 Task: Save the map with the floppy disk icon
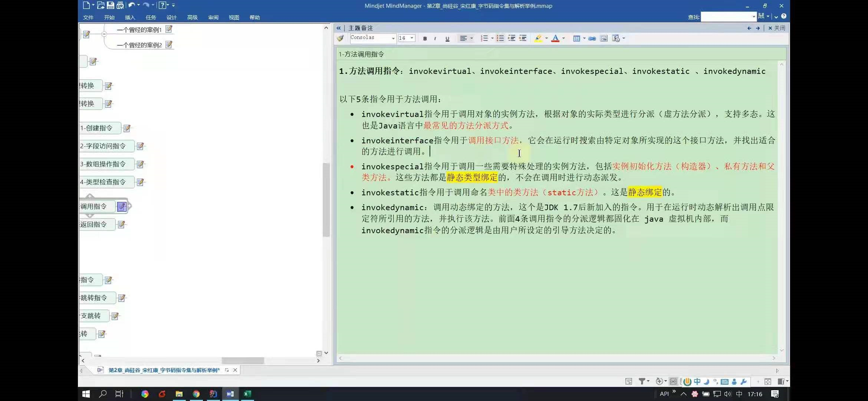point(110,5)
